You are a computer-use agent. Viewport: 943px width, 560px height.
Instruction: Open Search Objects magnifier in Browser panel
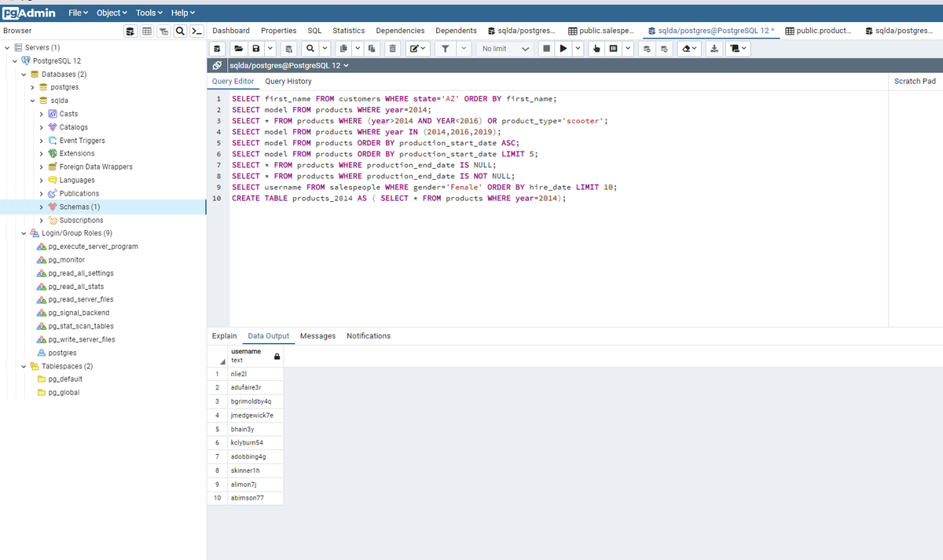[x=182, y=31]
